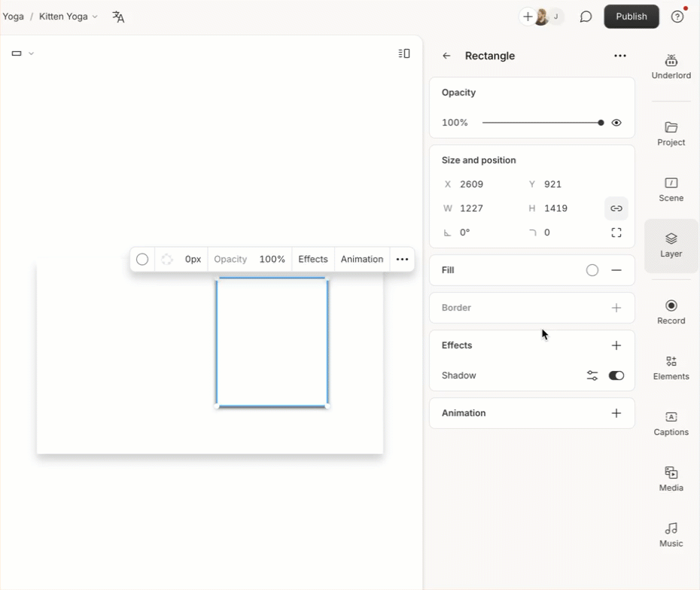
Task: Add an Animation with plus icon
Action: (616, 413)
